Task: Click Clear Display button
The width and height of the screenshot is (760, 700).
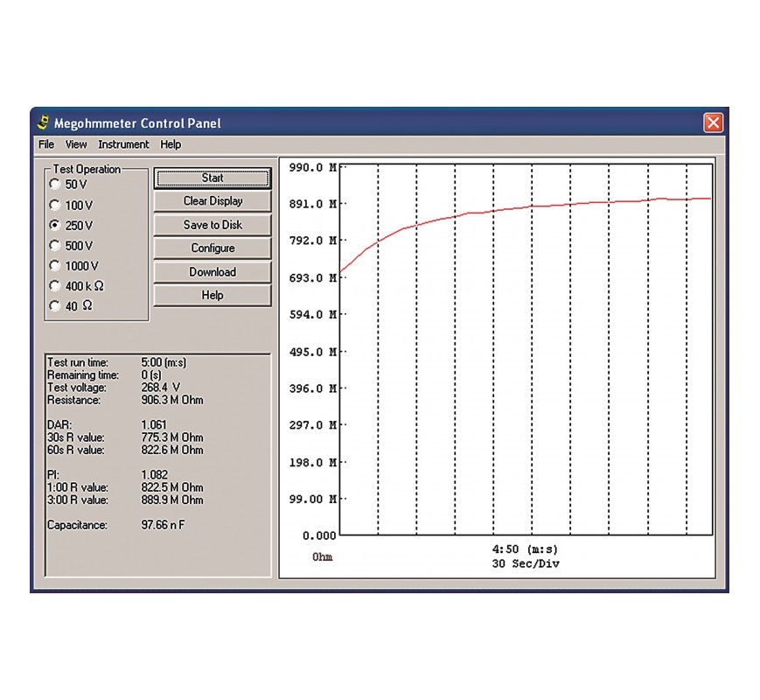Action: coord(213,201)
